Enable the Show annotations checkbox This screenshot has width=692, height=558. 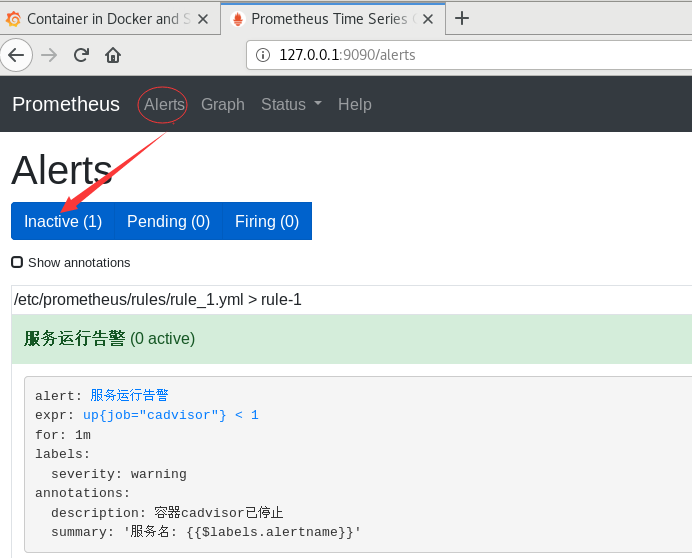coord(17,262)
